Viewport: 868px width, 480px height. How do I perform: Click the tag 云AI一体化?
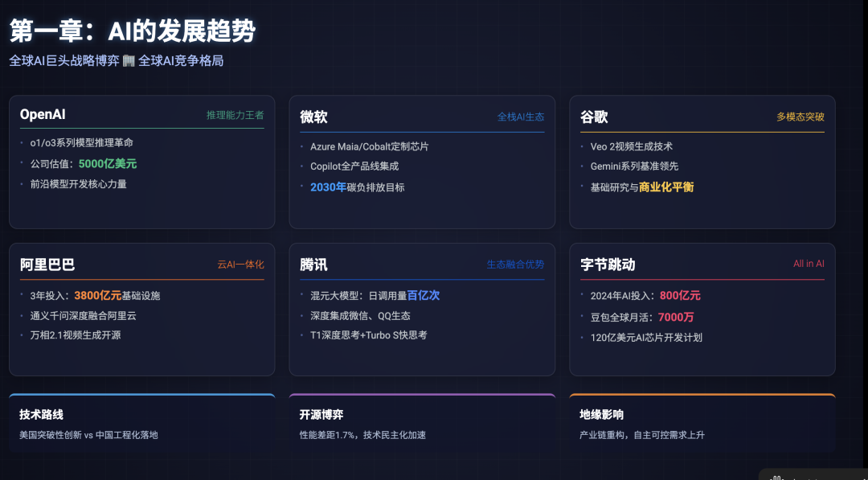(241, 265)
